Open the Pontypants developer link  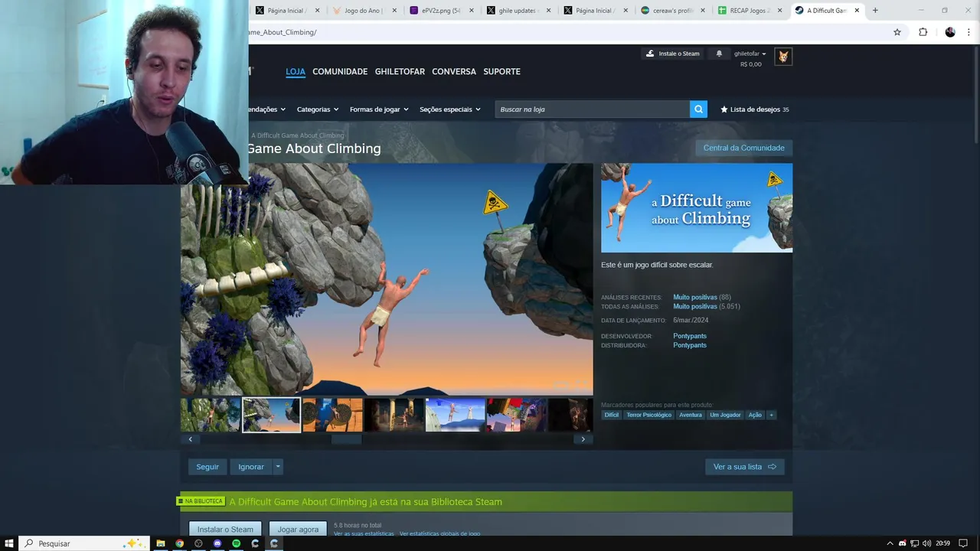click(690, 336)
